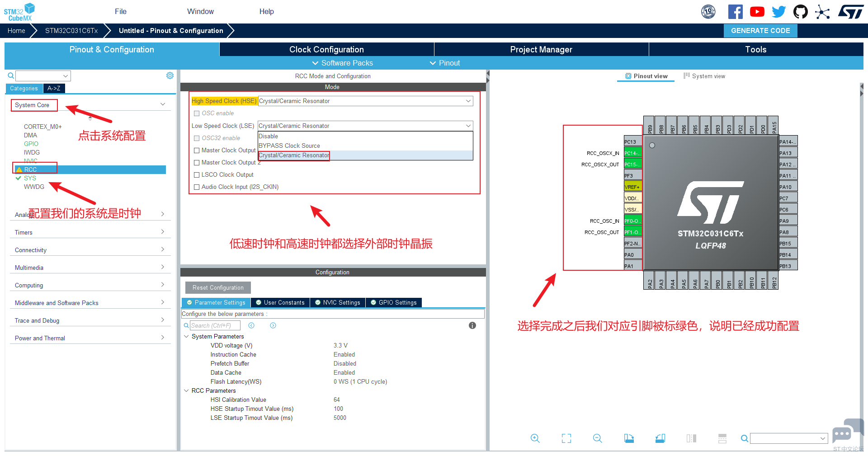This screenshot has width=868, height=456.
Task: Click the split view columns icon
Action: click(x=691, y=438)
